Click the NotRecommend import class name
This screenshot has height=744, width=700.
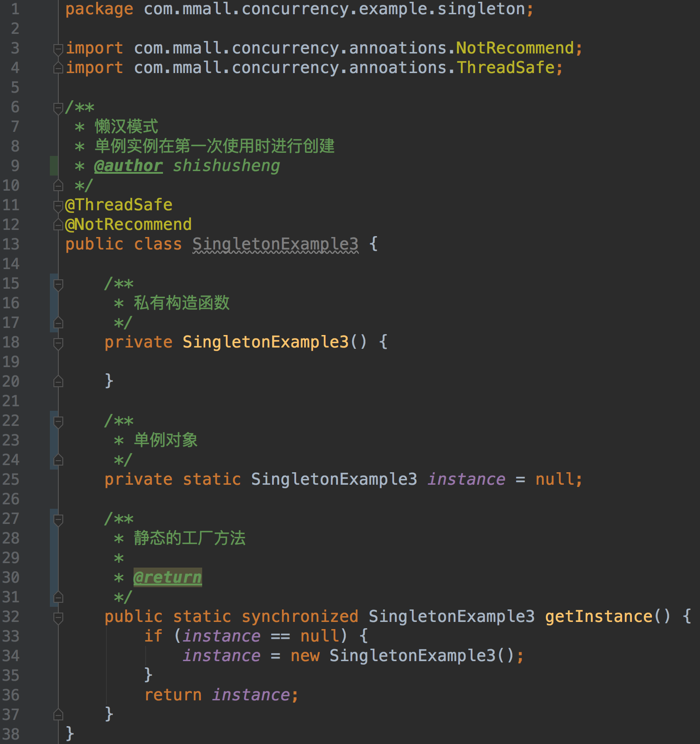pos(515,48)
